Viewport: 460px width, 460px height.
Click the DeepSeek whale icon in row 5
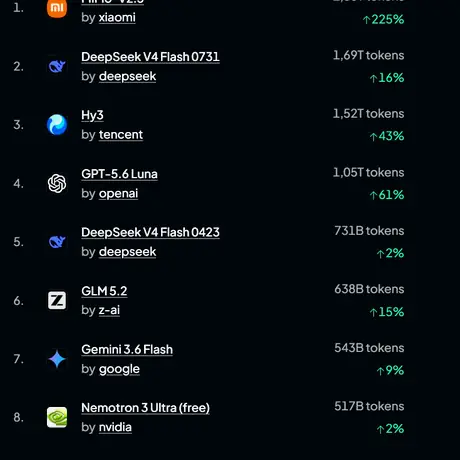[x=57, y=242]
